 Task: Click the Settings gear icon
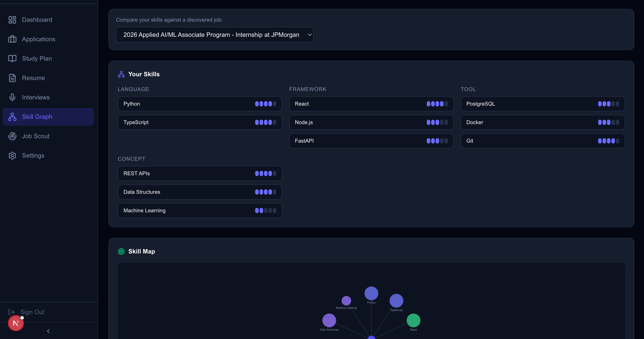[x=12, y=155]
